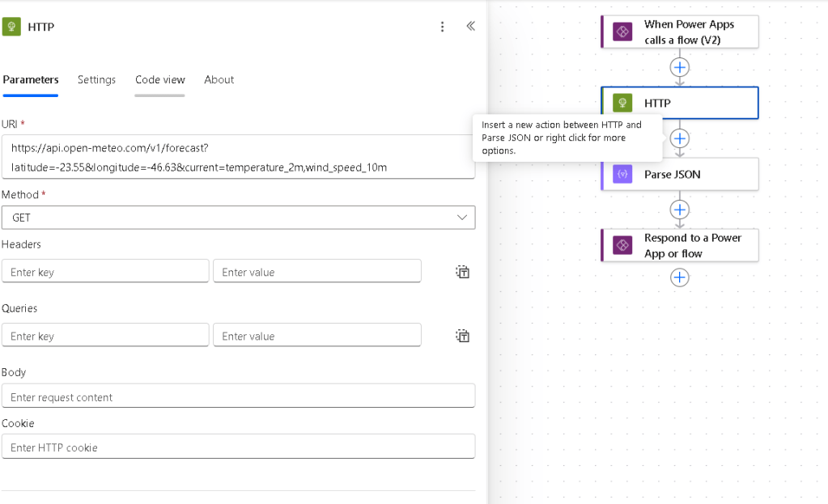The height and width of the screenshot is (504, 828).
Task: Open the three-dot more options menu
Action: click(x=442, y=27)
